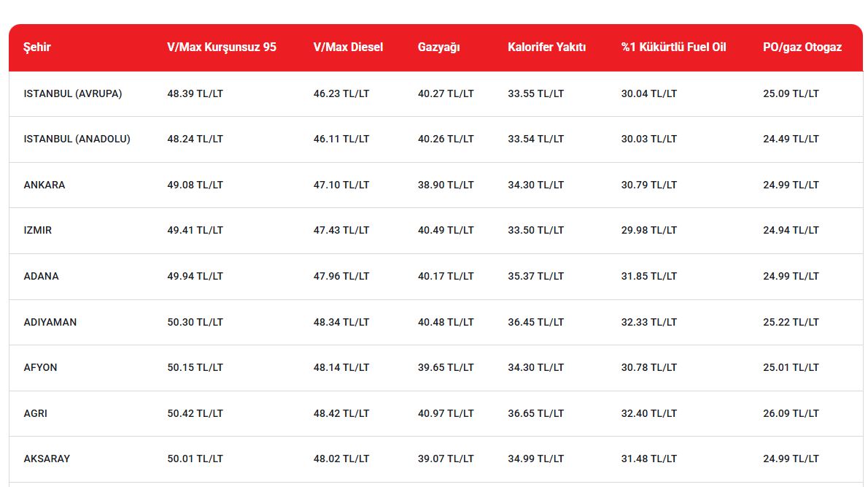The image size is (868, 487).
Task: Click the 48.02 TL/LT Aksaray diesel price
Action: (x=341, y=459)
